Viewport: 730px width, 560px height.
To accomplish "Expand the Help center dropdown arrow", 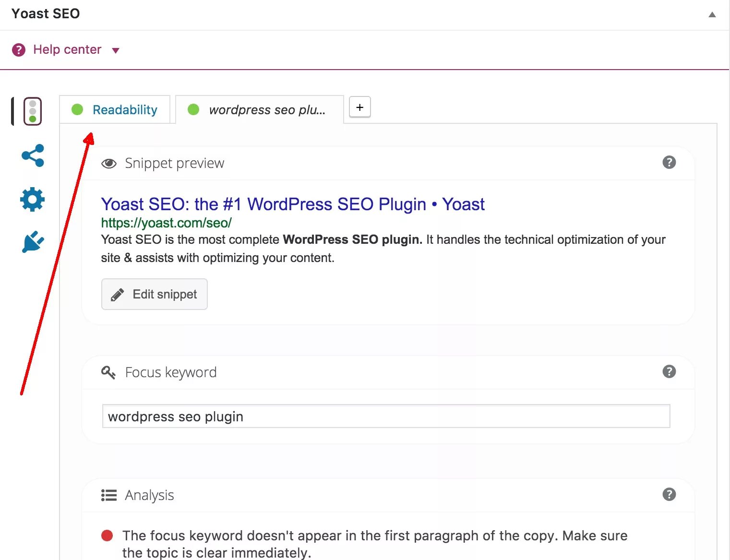I will pyautogui.click(x=116, y=50).
